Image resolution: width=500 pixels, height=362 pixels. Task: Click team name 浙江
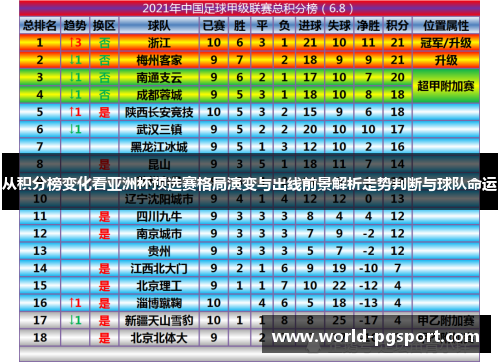[159, 43]
